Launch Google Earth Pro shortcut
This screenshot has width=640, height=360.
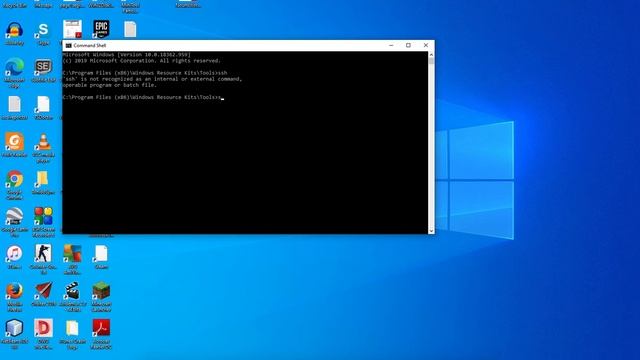click(14, 217)
